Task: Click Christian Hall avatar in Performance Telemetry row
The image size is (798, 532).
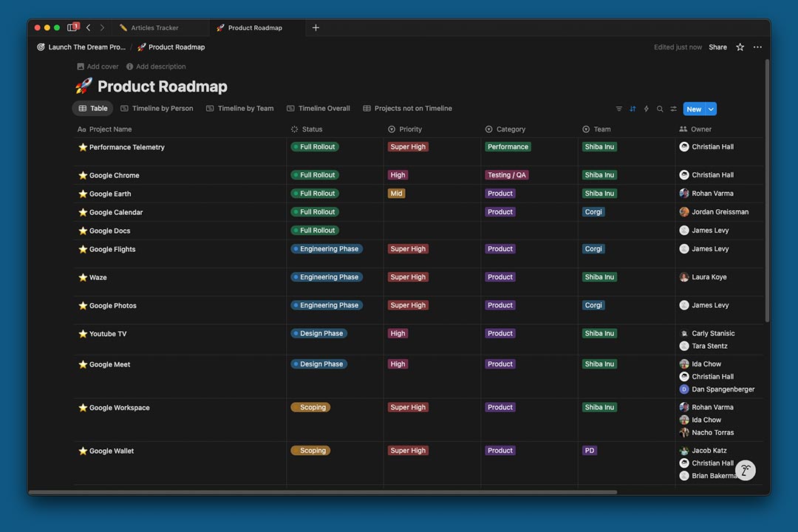Action: pos(684,146)
